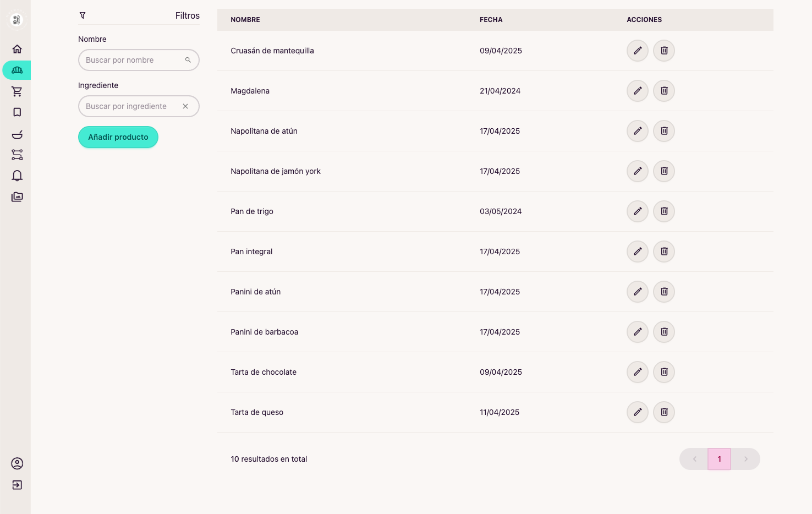Clear the ingredient search field

185,106
